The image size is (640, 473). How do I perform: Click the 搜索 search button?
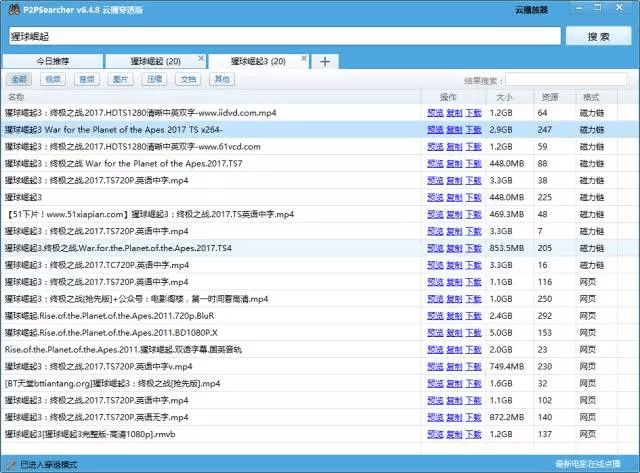tap(598, 36)
